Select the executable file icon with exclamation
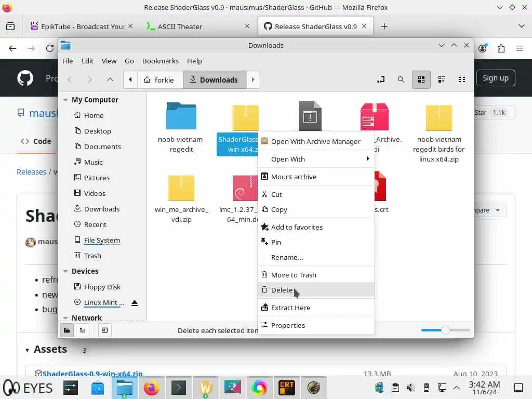This screenshot has height=399, width=532. [310, 116]
